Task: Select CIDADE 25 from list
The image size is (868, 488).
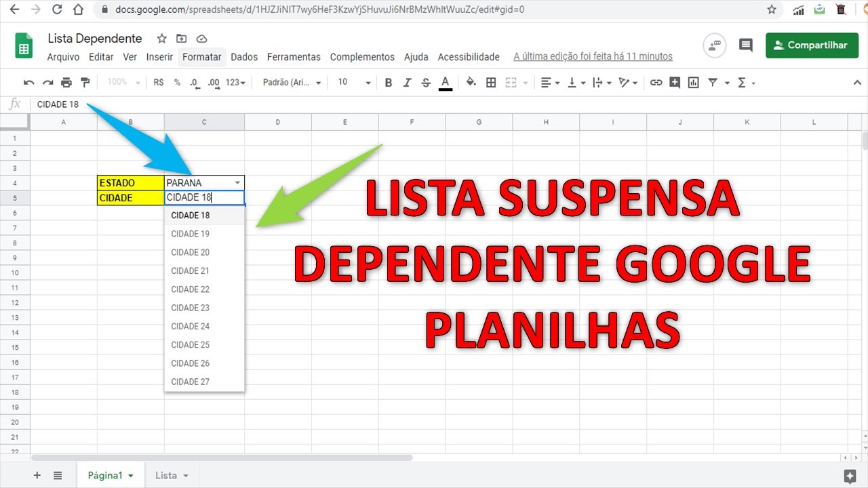Action: tap(204, 345)
